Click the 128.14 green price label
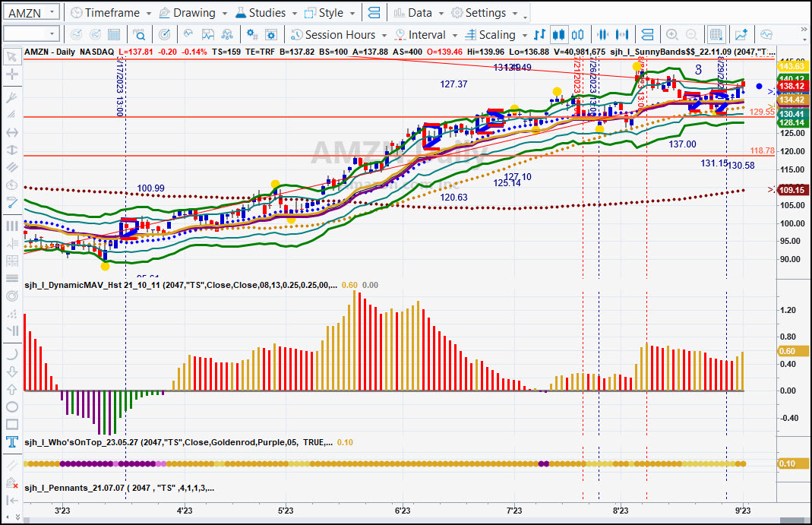 point(791,123)
